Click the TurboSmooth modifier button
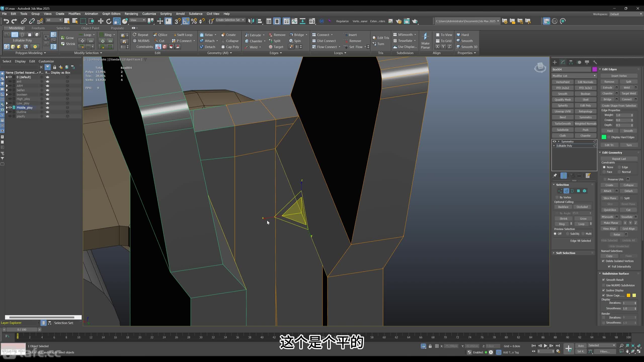Screen dimensions: 644x362 (x=563, y=124)
